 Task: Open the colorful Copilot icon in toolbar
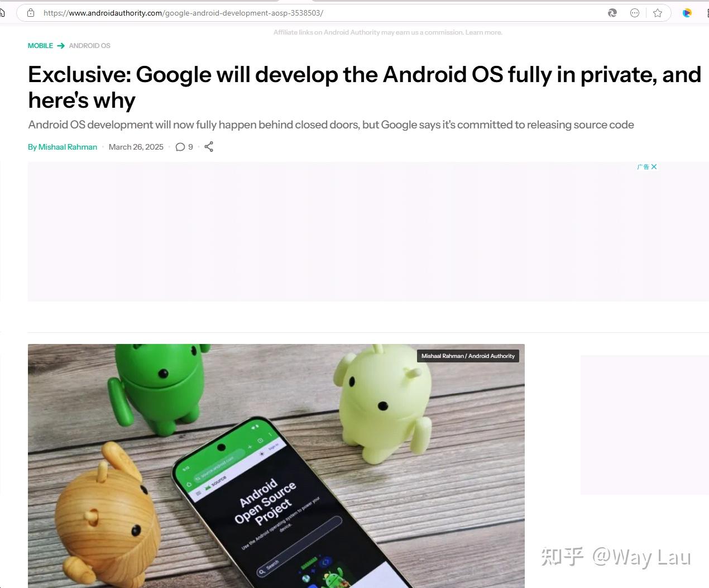coord(687,13)
